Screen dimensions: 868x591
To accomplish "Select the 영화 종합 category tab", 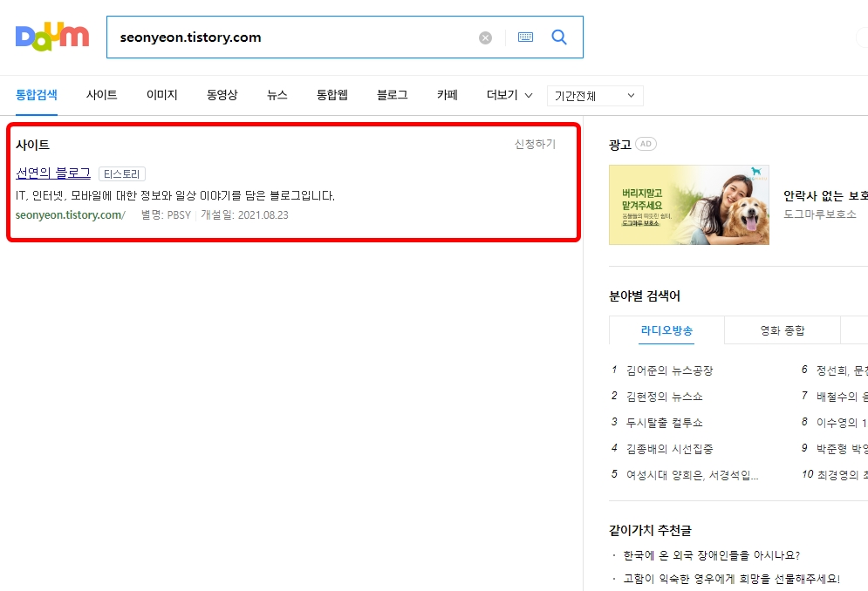I will (783, 330).
